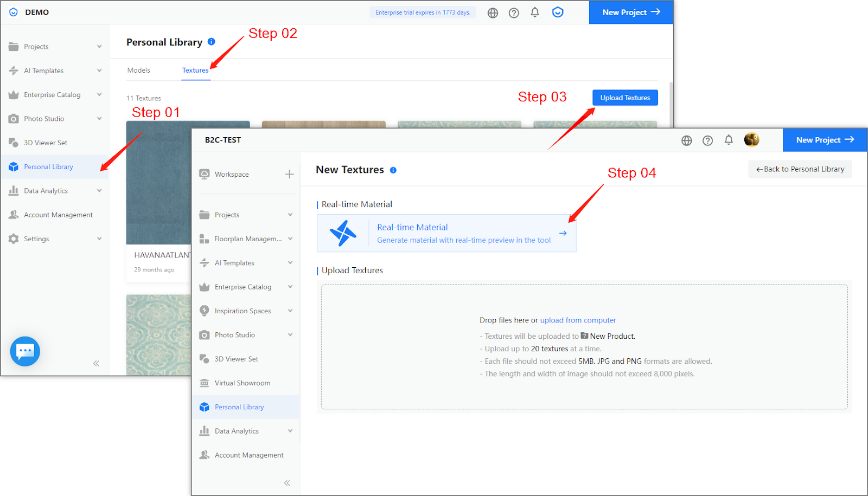868x496 pixels.
Task: Expand Enterprise Catalog chevron in DEMO sidebar
Action: click(x=99, y=94)
